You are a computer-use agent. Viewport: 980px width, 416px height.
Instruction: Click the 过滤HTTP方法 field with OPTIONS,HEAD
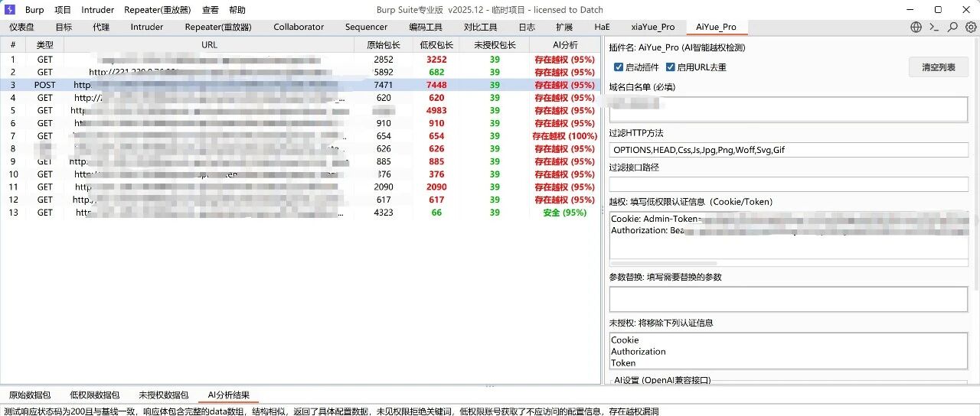pyautogui.click(x=789, y=150)
